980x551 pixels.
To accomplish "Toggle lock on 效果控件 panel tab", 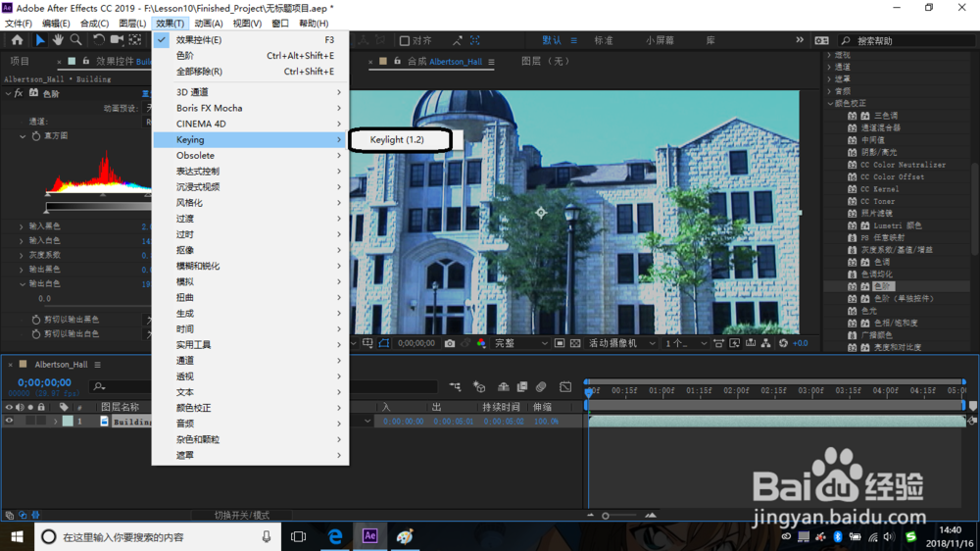I will click(86, 62).
